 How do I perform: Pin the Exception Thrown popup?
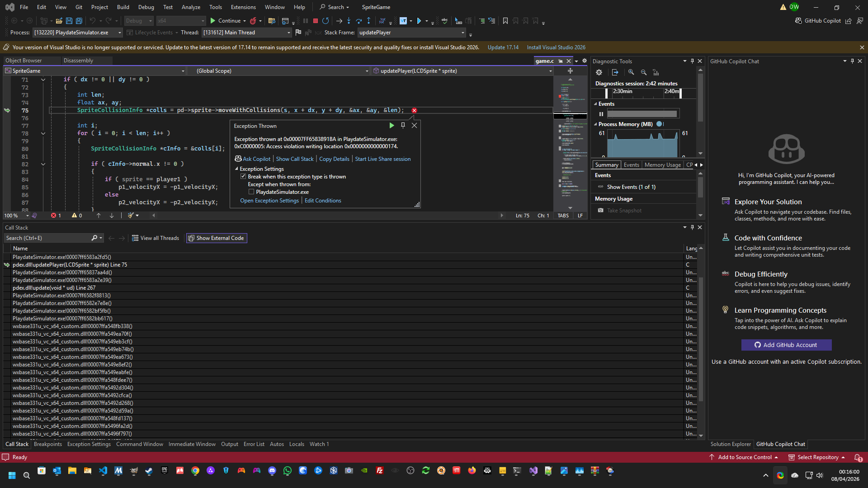pyautogui.click(x=403, y=126)
